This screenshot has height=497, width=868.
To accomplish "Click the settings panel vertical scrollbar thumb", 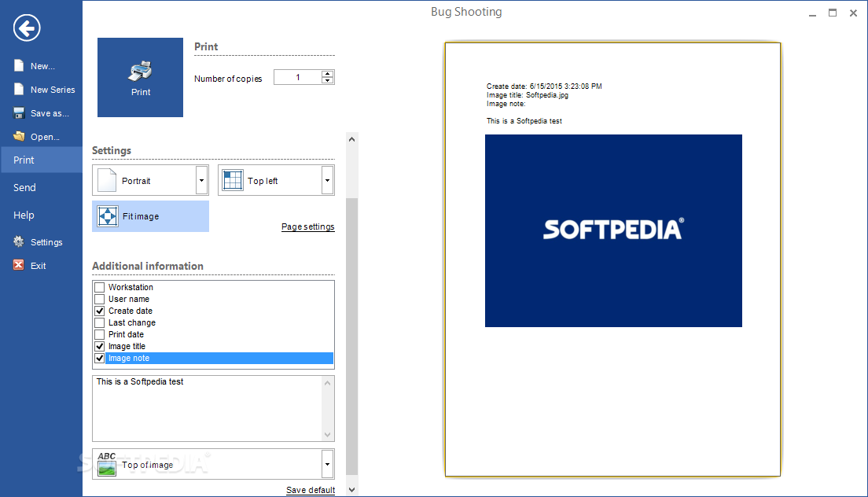I will click(352, 336).
